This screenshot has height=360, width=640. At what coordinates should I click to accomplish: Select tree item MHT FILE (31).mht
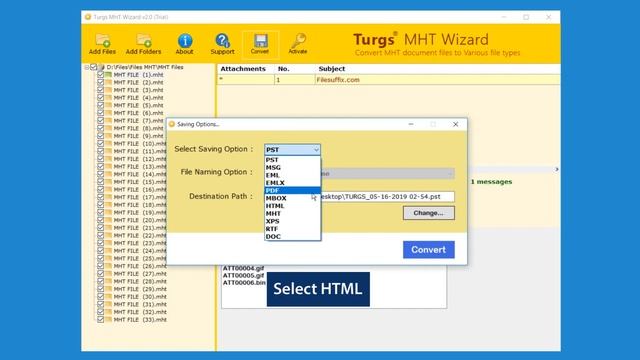point(140,304)
